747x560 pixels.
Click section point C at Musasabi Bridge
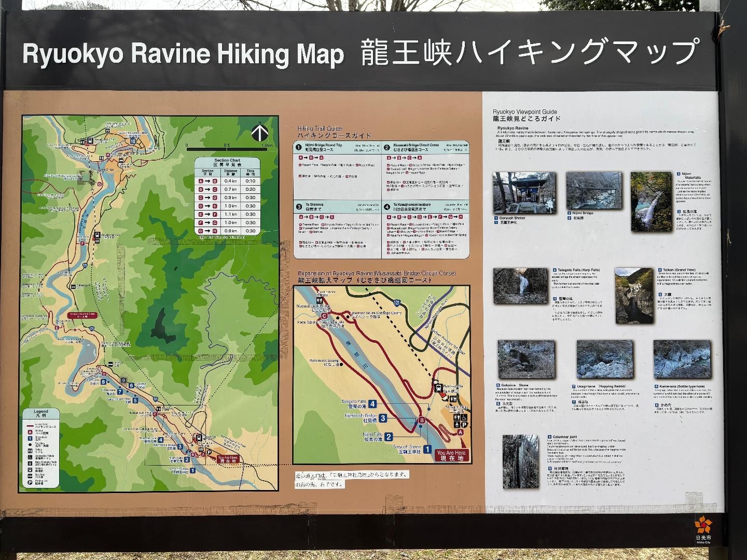(324, 315)
